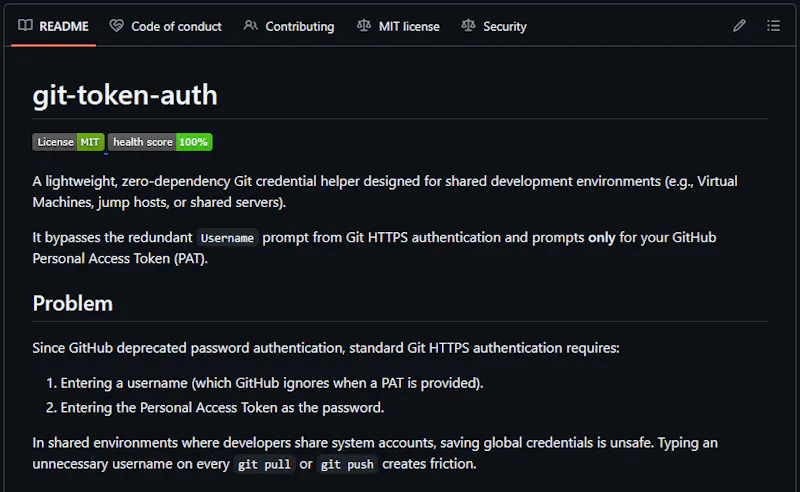Click the README book icon
Screen dimensions: 800x492
click(25, 25)
